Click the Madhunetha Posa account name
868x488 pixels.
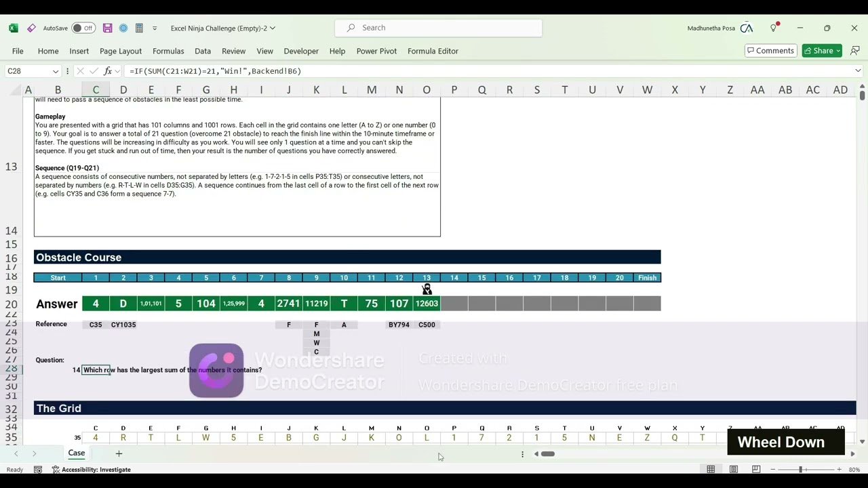pos(711,28)
